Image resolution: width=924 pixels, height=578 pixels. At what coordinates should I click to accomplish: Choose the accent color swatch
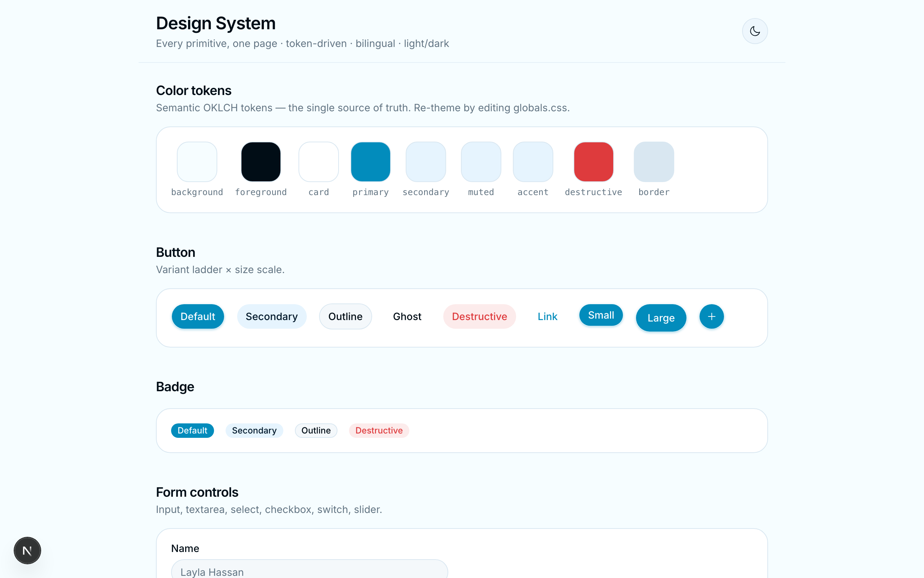tap(533, 162)
